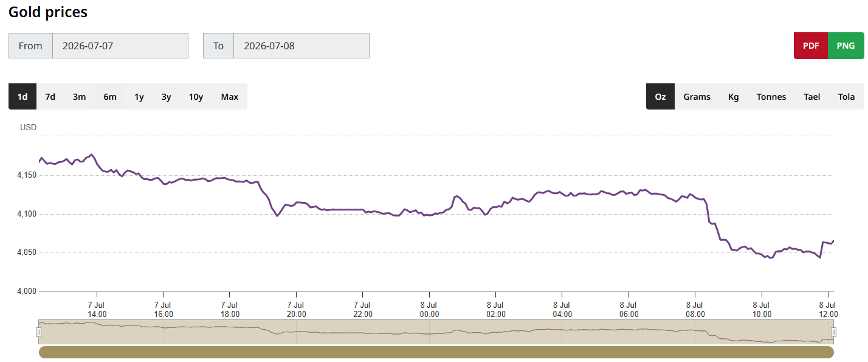The image size is (868, 362).
Task: Click the From date field
Action: [120, 46]
